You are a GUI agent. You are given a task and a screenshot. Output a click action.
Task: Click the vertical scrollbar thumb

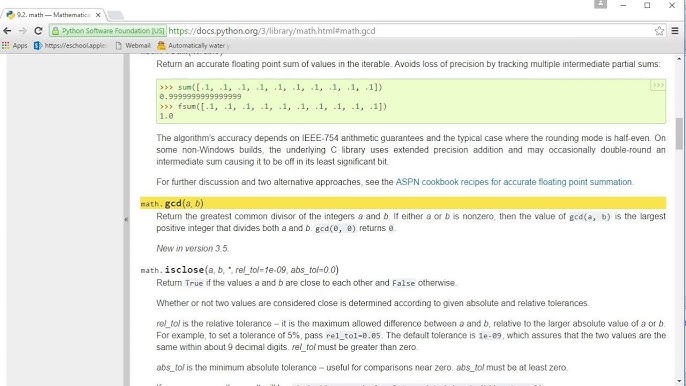[679, 133]
